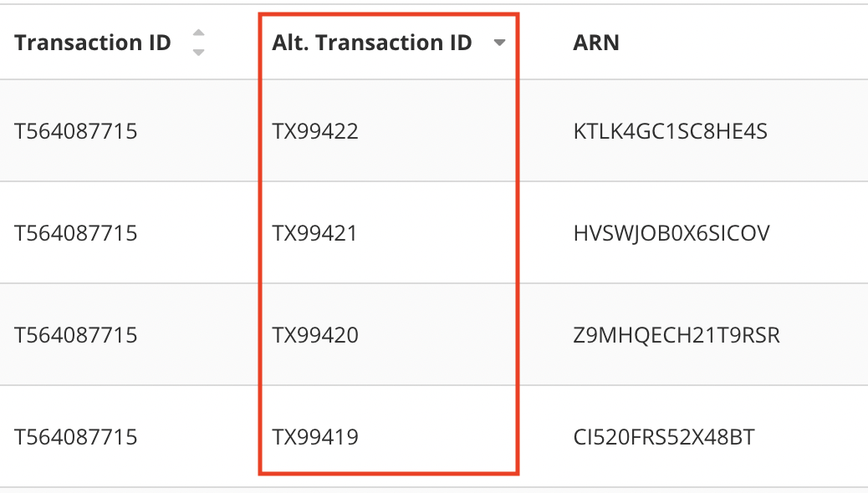The height and width of the screenshot is (493, 868).
Task: Toggle sort direction on Alt. Transaction ID chevron
Action: [x=499, y=43]
